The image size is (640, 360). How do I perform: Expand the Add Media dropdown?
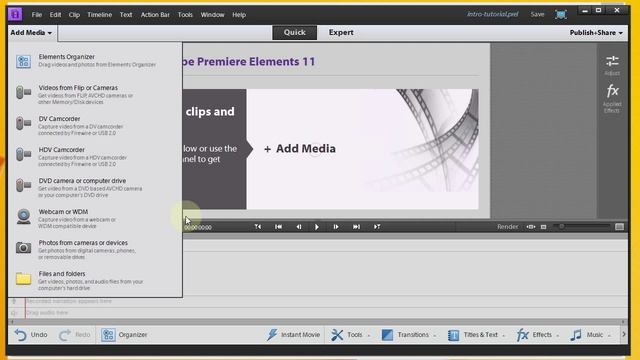(x=31, y=33)
